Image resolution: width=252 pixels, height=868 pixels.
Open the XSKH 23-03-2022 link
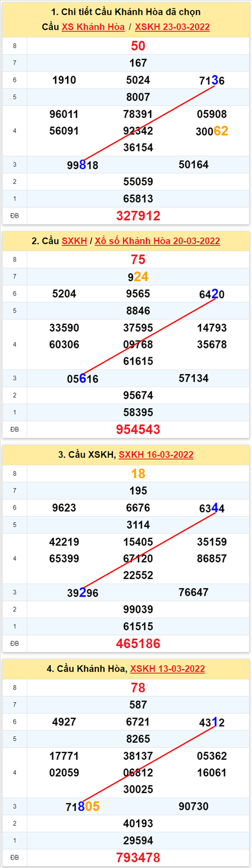pos(172,27)
